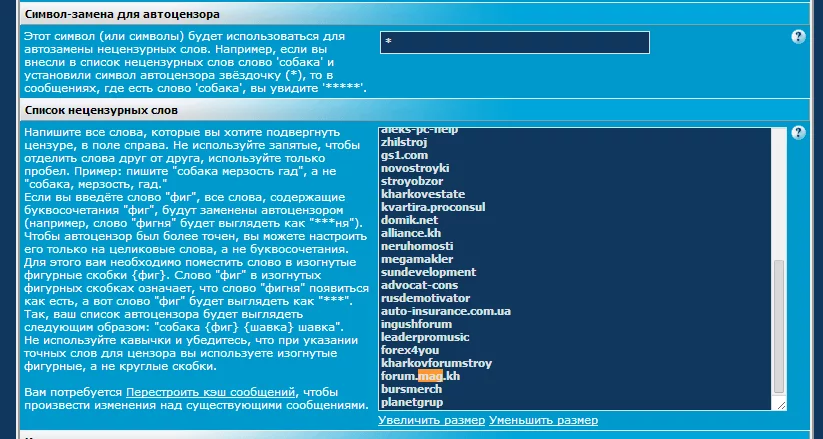The width and height of the screenshot is (823, 439).
Task: Click 'planetgrup' entry
Action: (412, 402)
